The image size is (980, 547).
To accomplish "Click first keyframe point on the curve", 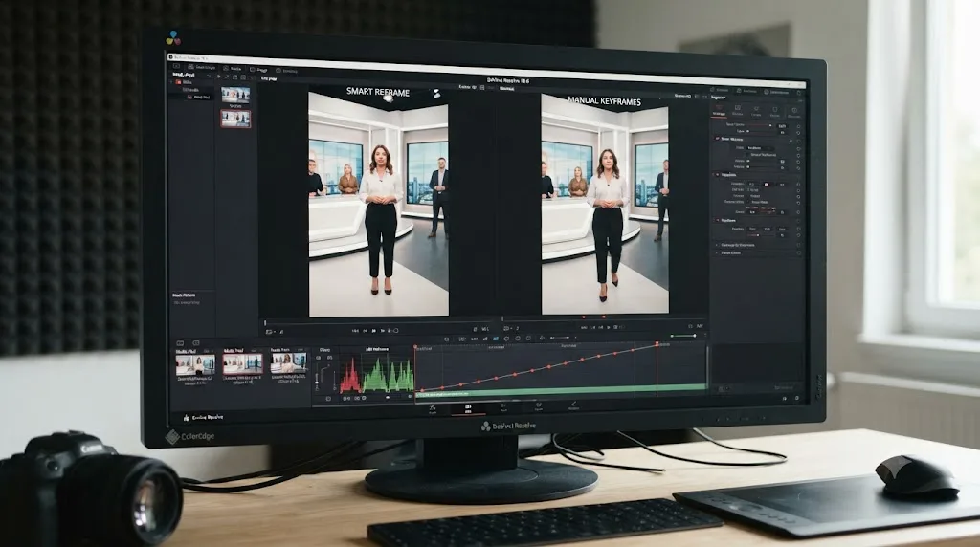I will (x=422, y=390).
